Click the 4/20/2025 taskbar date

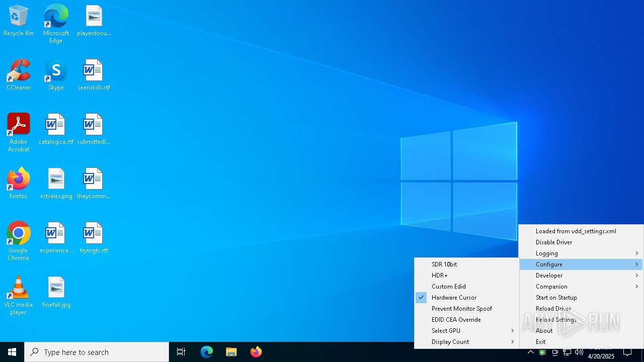pos(601,356)
